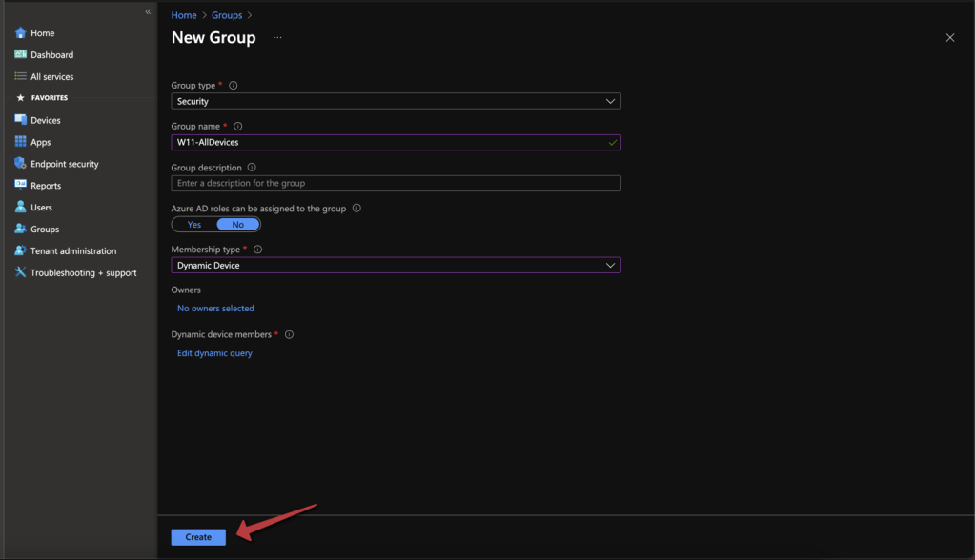Click the No owners selected link
975x560 pixels.
[215, 309]
